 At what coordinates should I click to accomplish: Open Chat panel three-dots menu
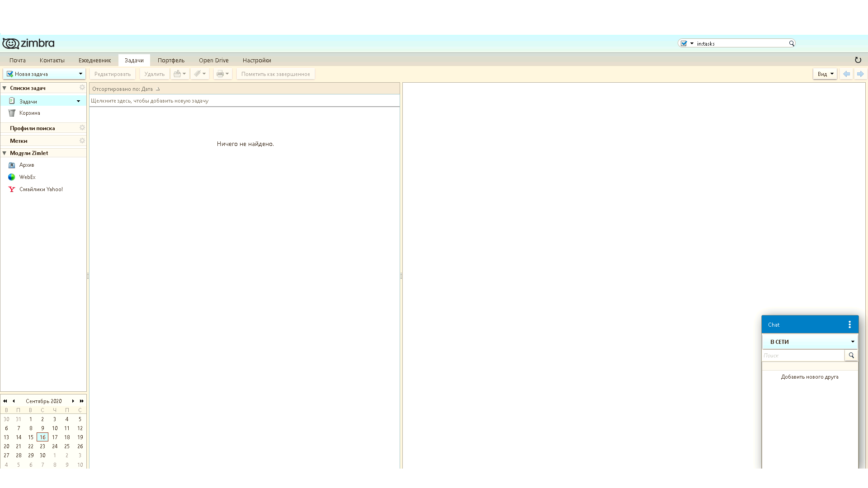[x=849, y=324]
